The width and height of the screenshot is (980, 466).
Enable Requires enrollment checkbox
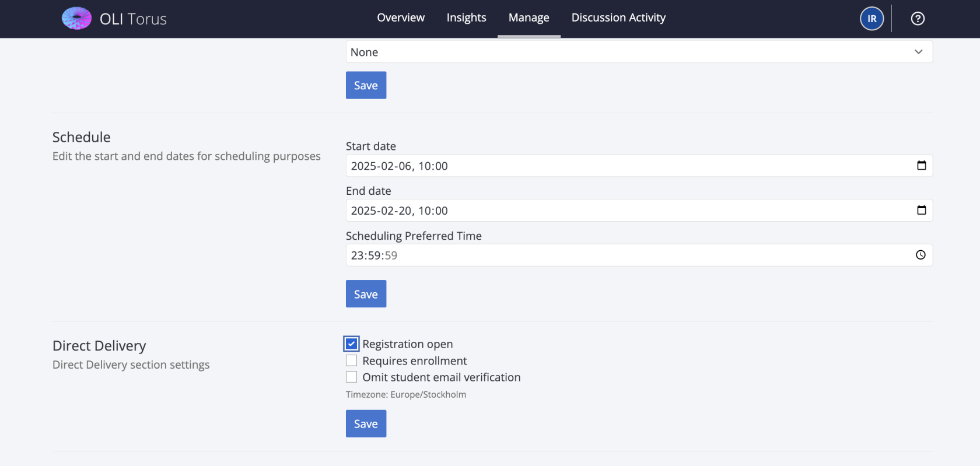point(351,360)
